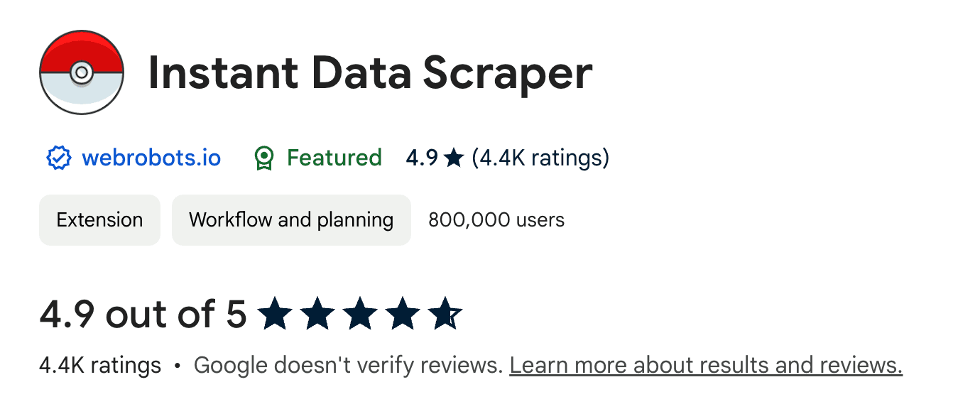Screen dimensions: 980x409
Task: Click the green Featured ribbon badge icon
Action: pos(264,158)
